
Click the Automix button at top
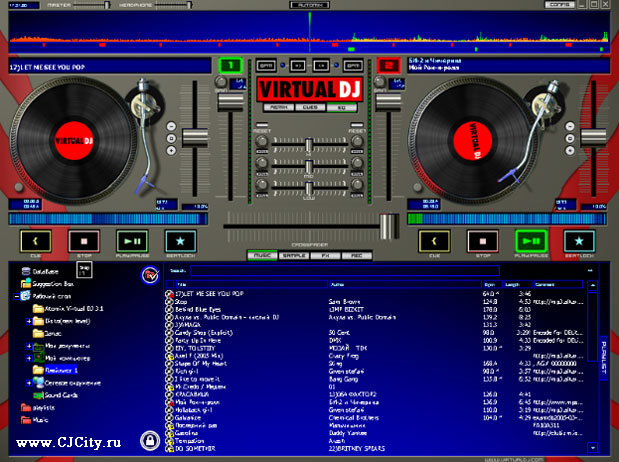pos(310,5)
